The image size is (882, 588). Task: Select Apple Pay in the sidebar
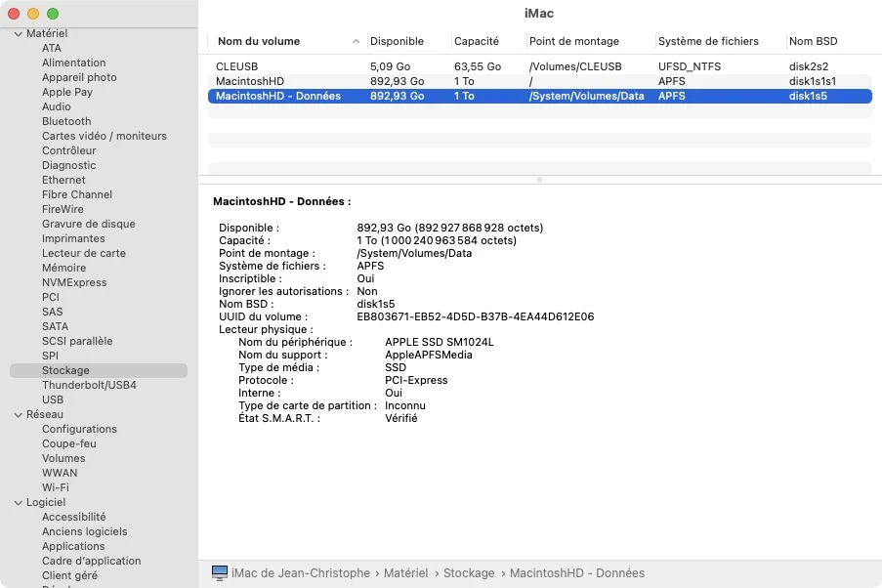click(67, 92)
